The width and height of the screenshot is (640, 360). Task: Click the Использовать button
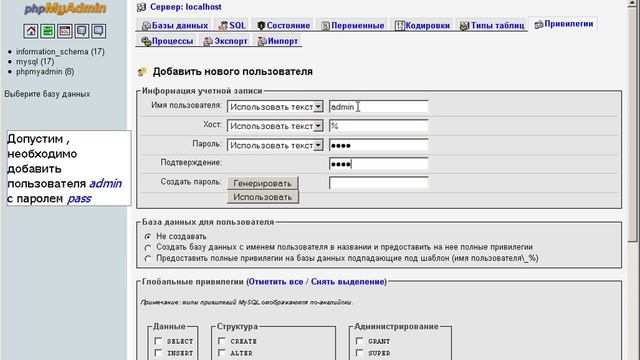(262, 197)
